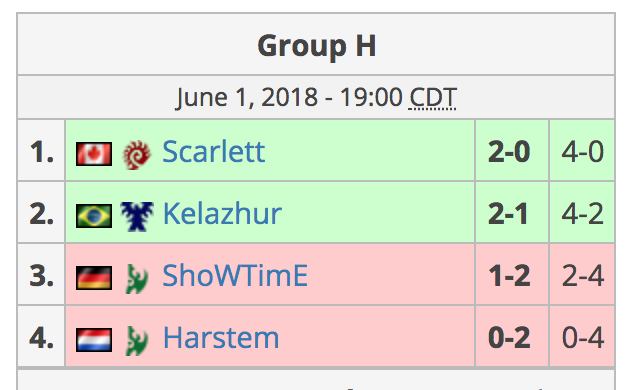Click Harstem's 0-4 map score
This screenshot has height=390, width=630.
(x=583, y=338)
